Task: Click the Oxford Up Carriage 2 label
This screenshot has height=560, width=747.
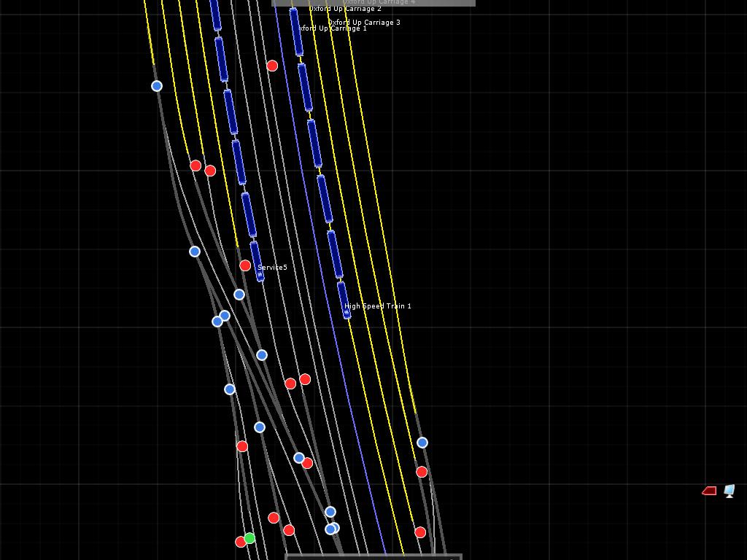Action: (x=345, y=9)
